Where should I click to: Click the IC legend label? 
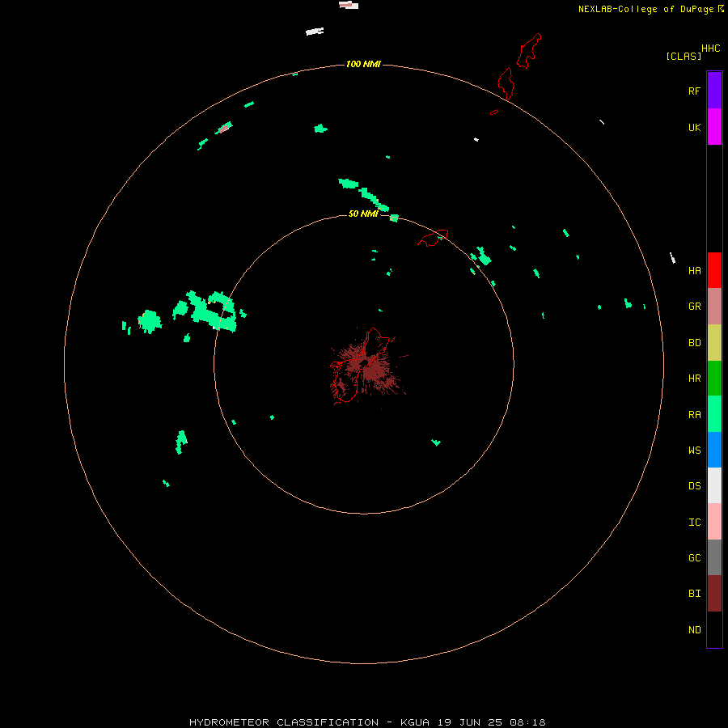694,523
